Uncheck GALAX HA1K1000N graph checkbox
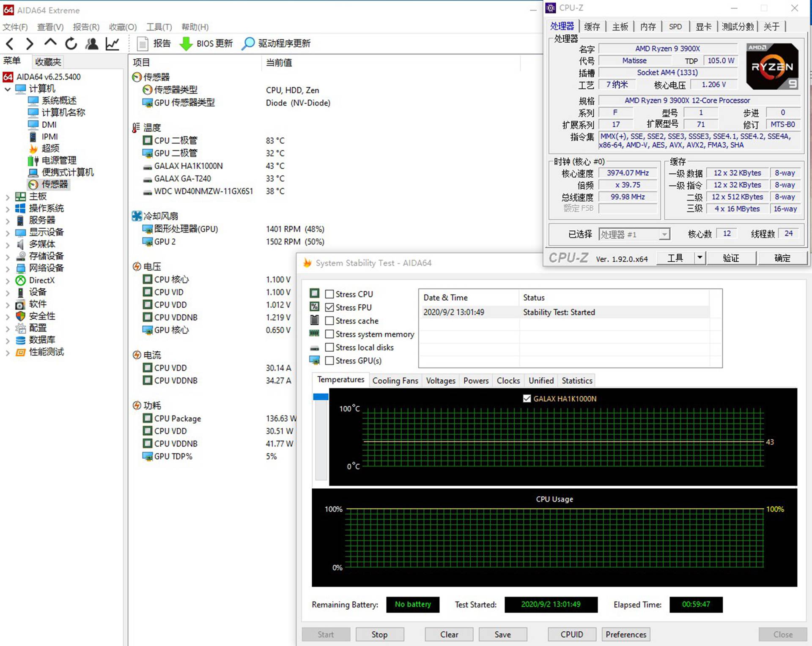 tap(527, 398)
